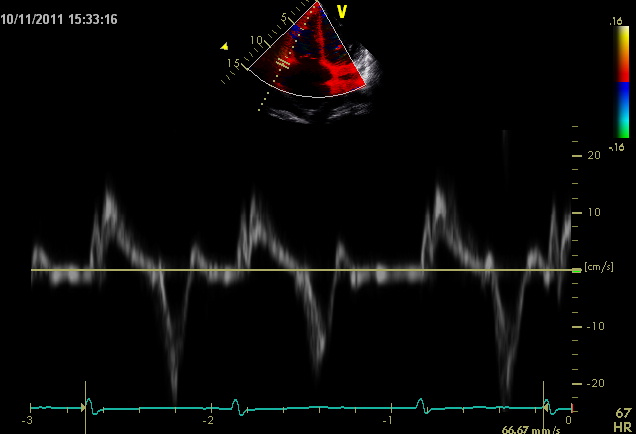The height and width of the screenshot is (434, 636).
Task: Click the 66.67 mm/s sweep speed label
Action: pyautogui.click(x=529, y=428)
